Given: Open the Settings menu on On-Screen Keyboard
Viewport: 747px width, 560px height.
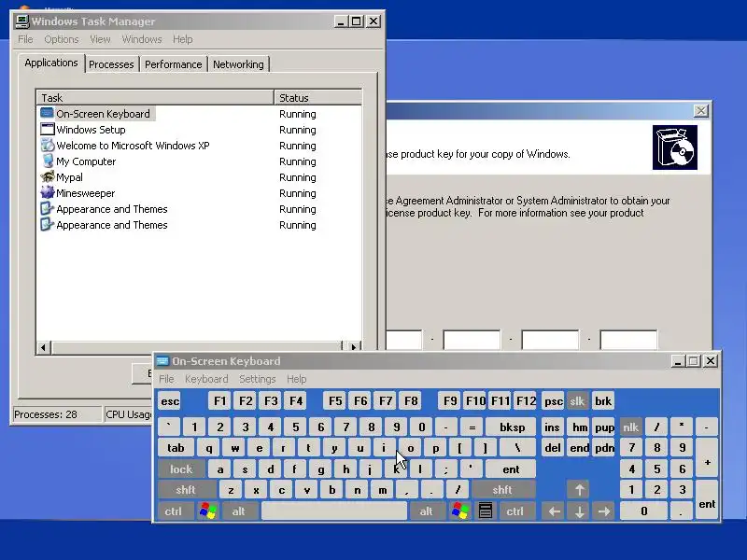Looking at the screenshot, I should (258, 379).
